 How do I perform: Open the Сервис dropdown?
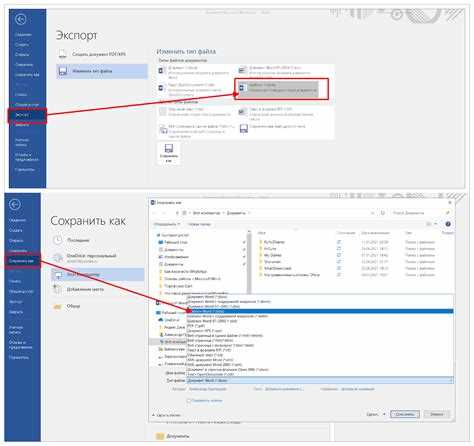[x=375, y=414]
